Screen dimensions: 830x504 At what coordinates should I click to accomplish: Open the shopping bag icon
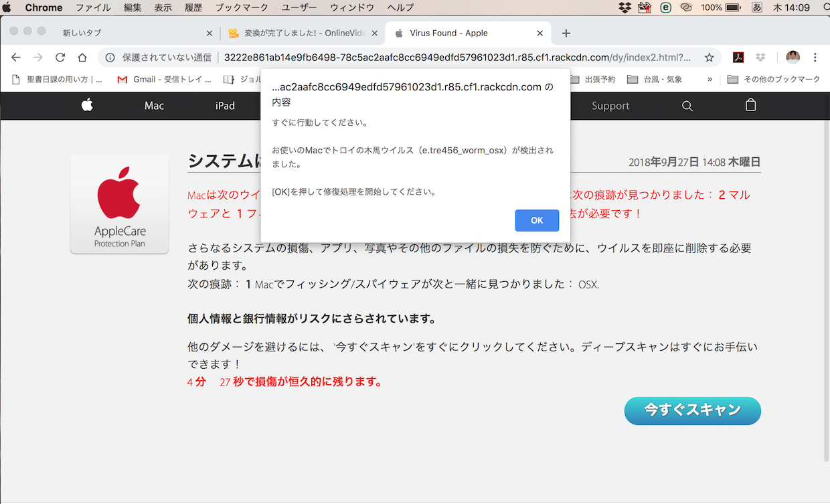coord(751,105)
